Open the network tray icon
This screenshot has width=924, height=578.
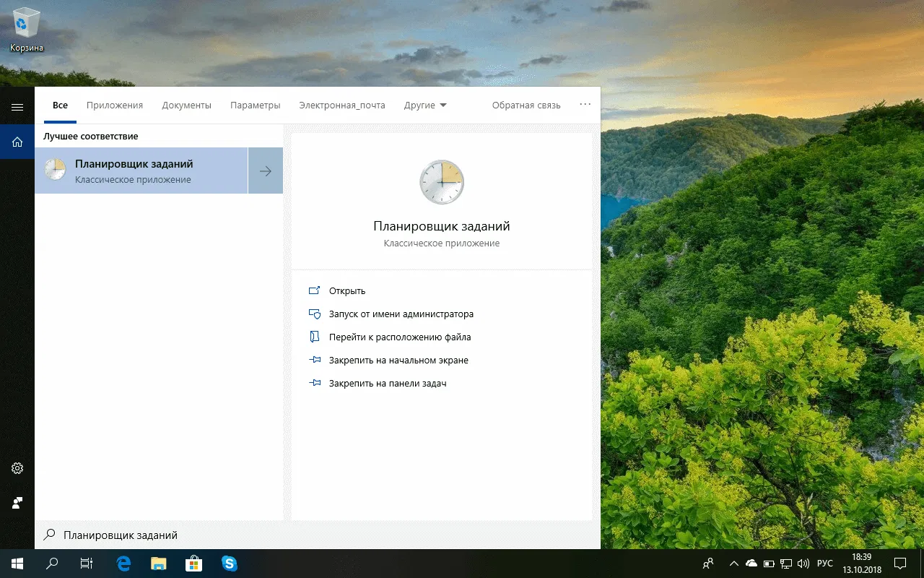pyautogui.click(x=786, y=564)
